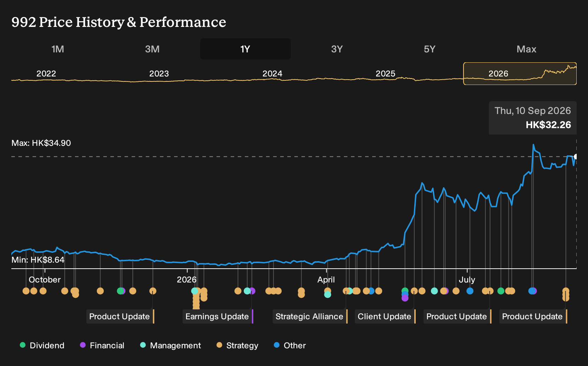The height and width of the screenshot is (366, 588).
Task: Click the white current-price dot on chart
Action: pos(576,157)
